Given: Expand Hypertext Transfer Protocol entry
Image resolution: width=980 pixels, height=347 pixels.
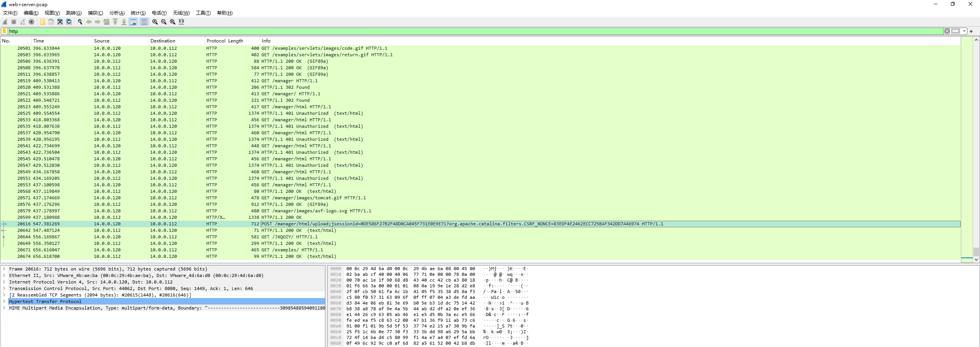Looking at the screenshot, I should tap(4, 301).
